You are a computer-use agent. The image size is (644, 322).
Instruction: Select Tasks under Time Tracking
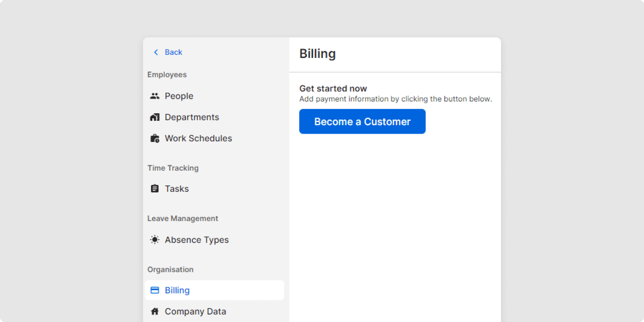pyautogui.click(x=177, y=189)
